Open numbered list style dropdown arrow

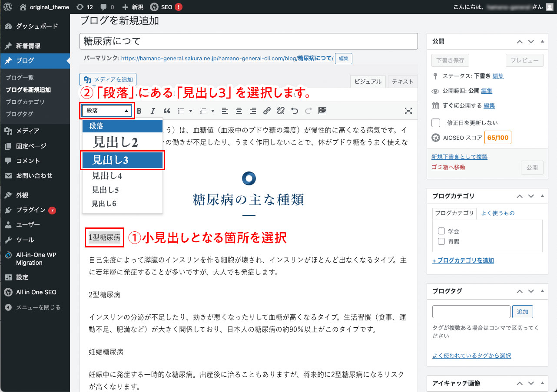[212, 111]
